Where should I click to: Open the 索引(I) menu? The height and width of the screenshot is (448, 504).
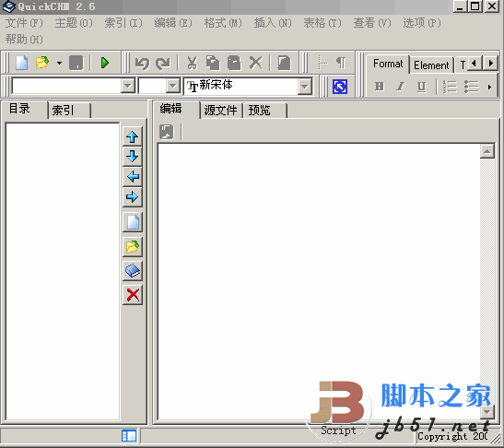(123, 23)
